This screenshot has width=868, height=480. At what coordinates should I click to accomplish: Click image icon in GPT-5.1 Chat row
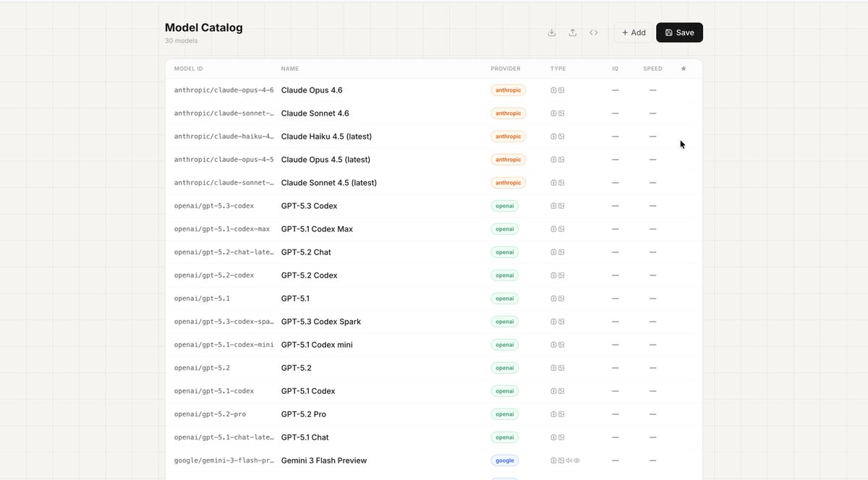point(561,437)
